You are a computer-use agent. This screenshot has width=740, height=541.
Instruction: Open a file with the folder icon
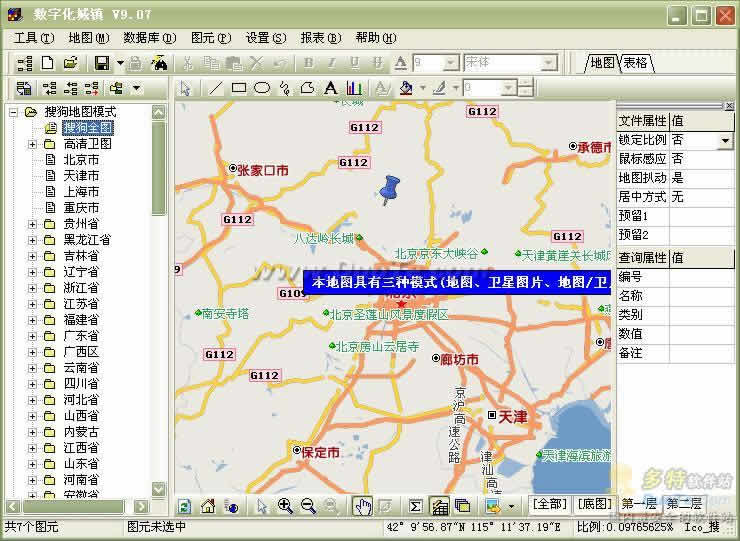[71, 63]
